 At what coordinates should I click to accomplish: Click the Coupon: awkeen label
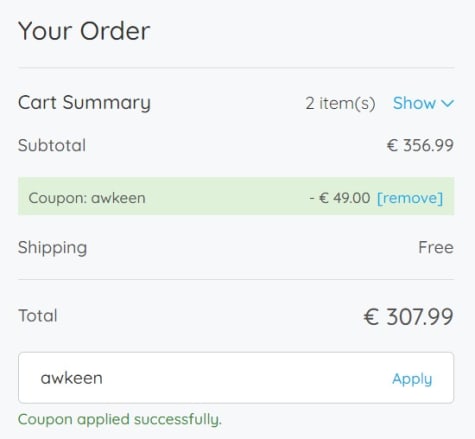[x=87, y=198]
